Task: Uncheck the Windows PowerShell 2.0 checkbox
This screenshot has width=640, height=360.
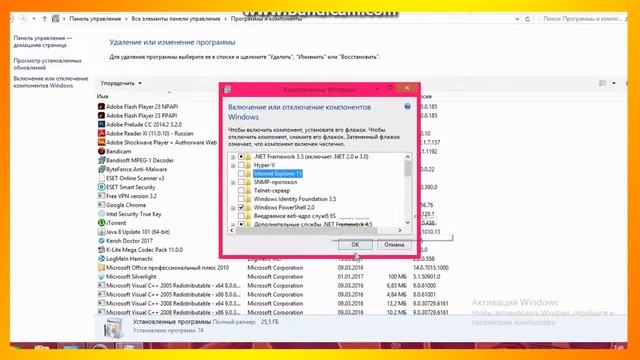Action: click(x=241, y=208)
